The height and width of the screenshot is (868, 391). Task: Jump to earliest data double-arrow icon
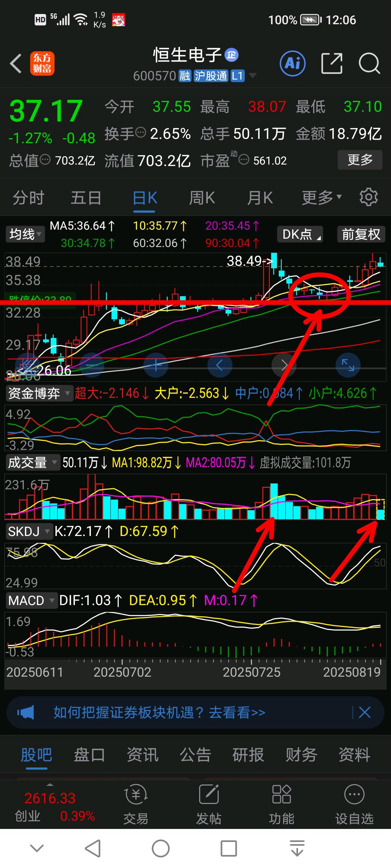(x=28, y=365)
